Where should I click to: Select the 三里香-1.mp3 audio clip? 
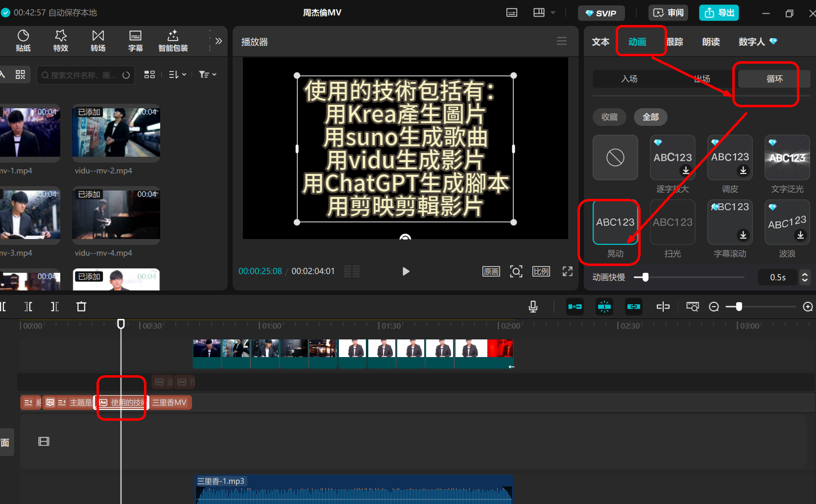(x=354, y=489)
